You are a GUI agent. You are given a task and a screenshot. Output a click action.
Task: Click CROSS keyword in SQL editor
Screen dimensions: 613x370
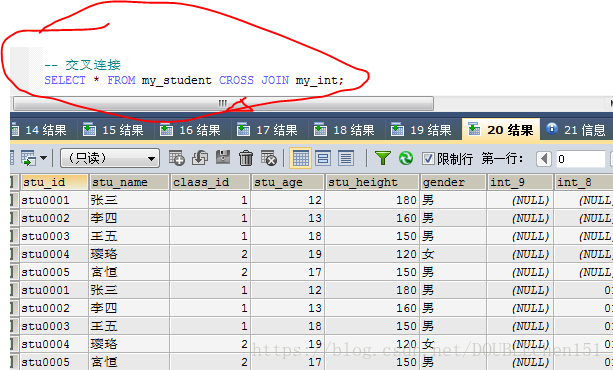coord(236,80)
